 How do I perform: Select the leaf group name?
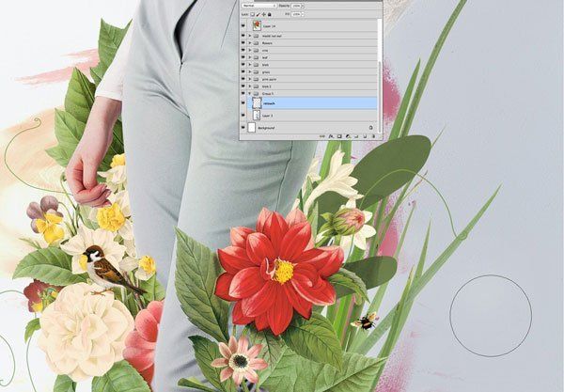(265, 57)
